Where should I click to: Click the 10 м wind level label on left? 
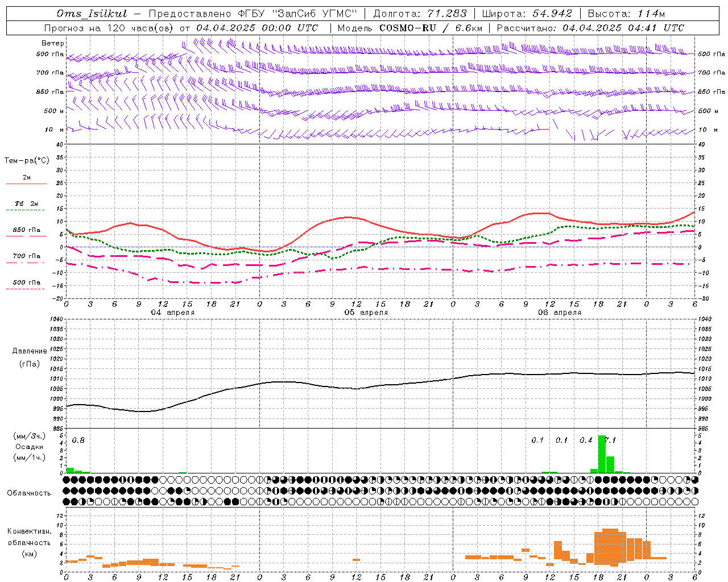55,130
